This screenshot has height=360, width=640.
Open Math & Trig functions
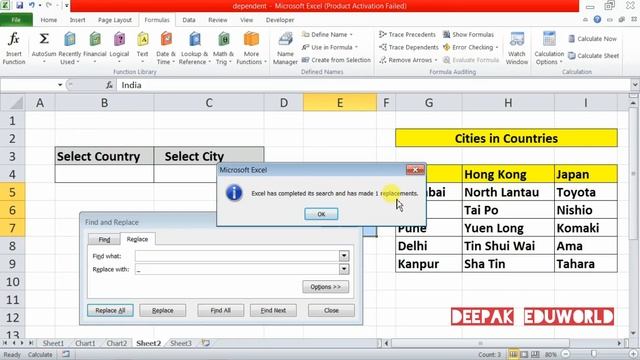(223, 49)
